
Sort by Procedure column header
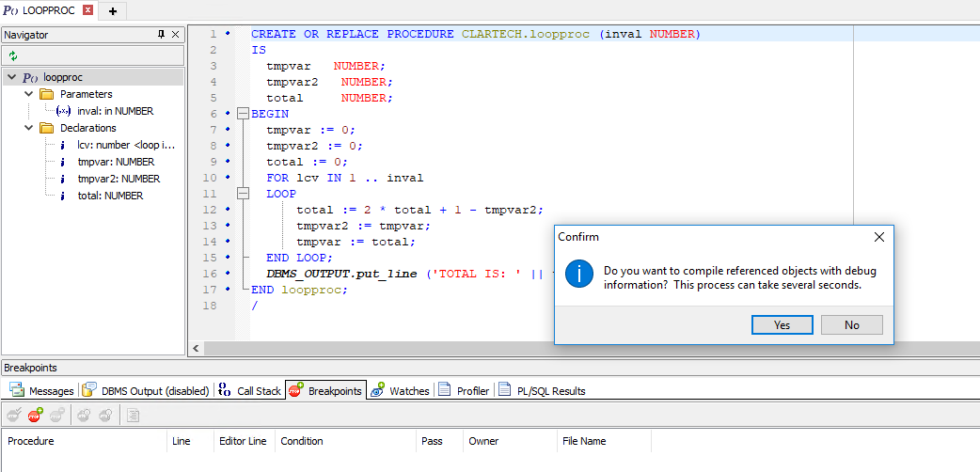85,441
